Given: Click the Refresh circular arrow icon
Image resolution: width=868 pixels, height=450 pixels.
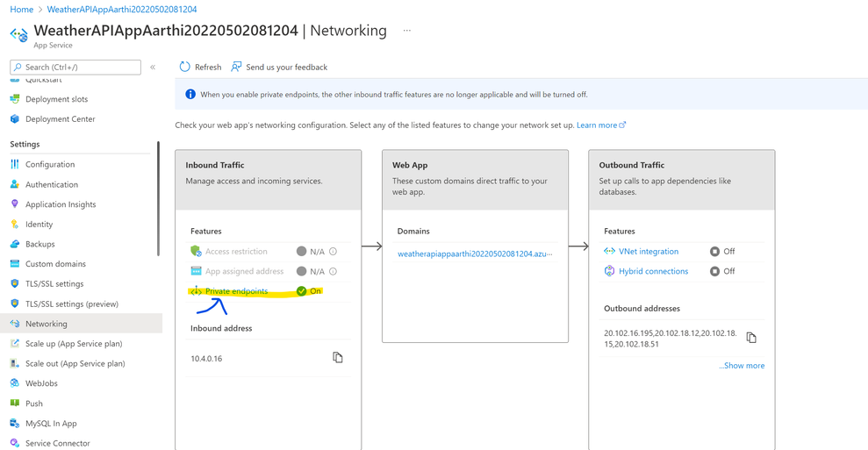Looking at the screenshot, I should pyautogui.click(x=185, y=67).
